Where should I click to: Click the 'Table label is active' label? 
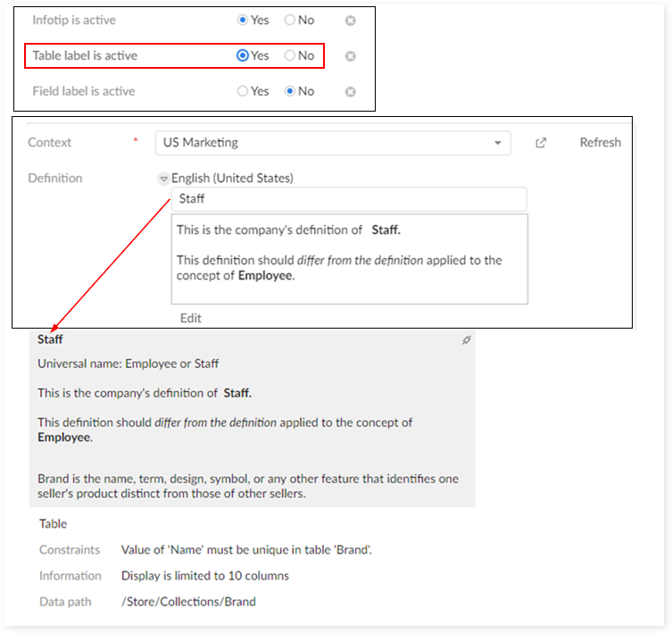(85, 55)
